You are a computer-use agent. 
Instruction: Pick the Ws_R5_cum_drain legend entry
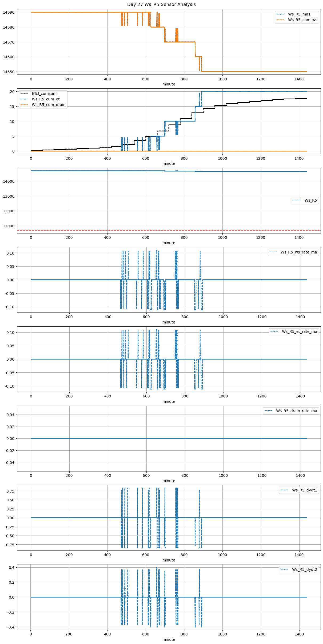point(49,105)
